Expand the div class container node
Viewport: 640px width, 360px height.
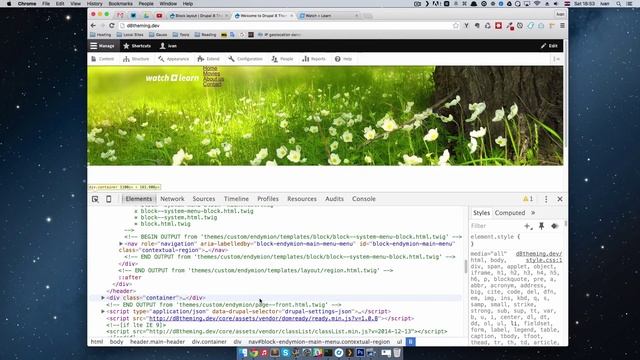(103, 298)
